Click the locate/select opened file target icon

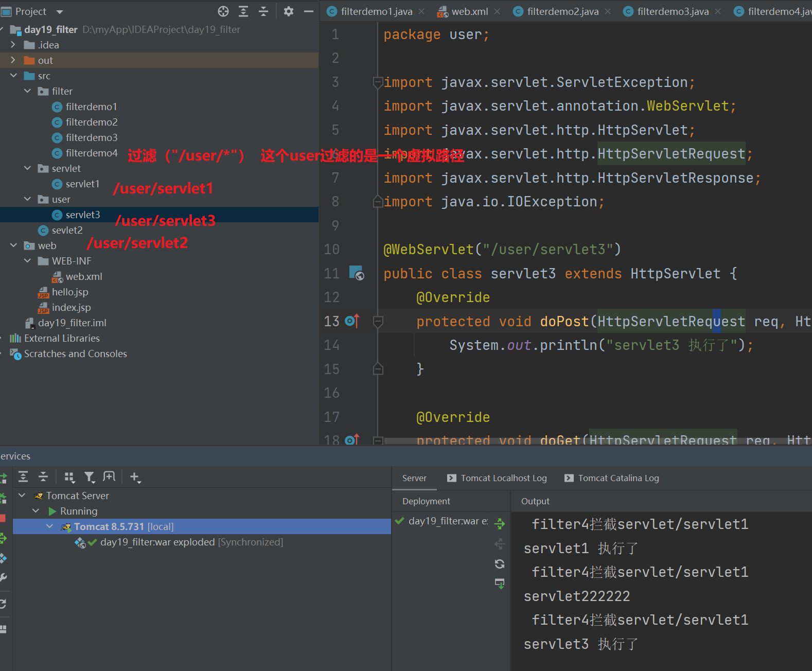pyautogui.click(x=223, y=11)
